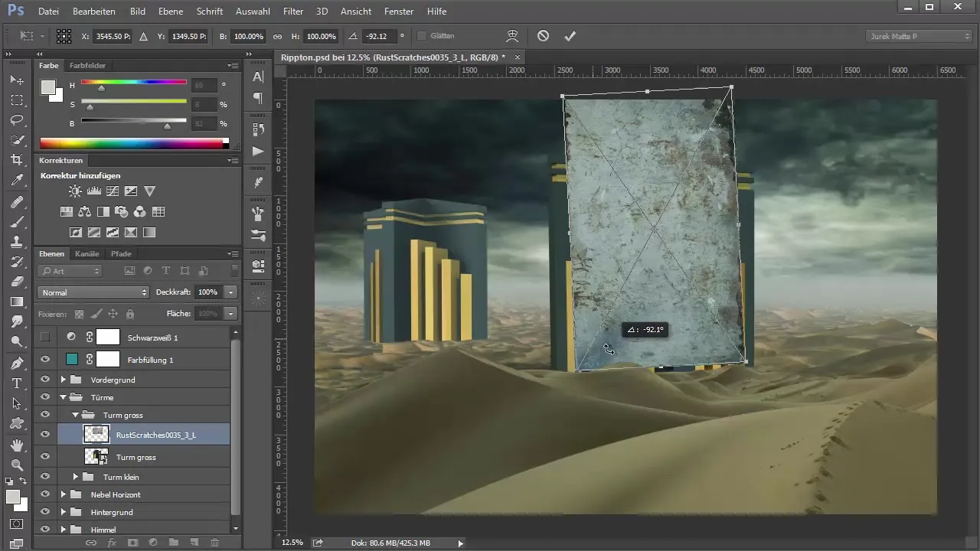Open the Bearbeiten menu
The width and height of the screenshot is (980, 551).
coord(94,11)
